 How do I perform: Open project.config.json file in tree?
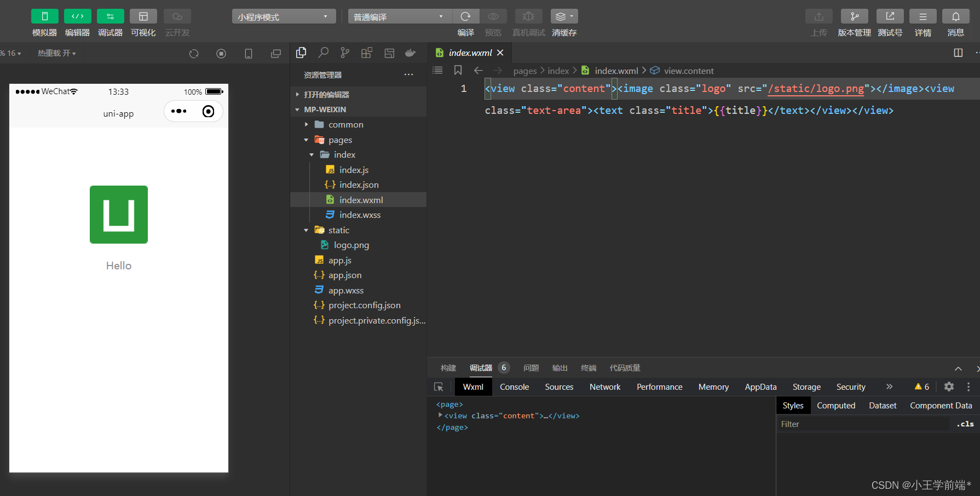[359, 305]
